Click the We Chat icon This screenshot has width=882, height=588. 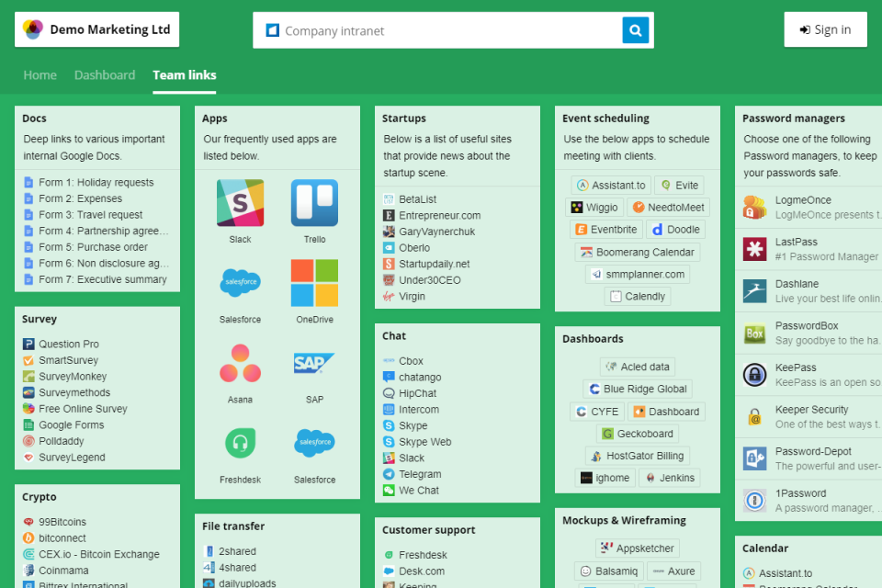[389, 491]
